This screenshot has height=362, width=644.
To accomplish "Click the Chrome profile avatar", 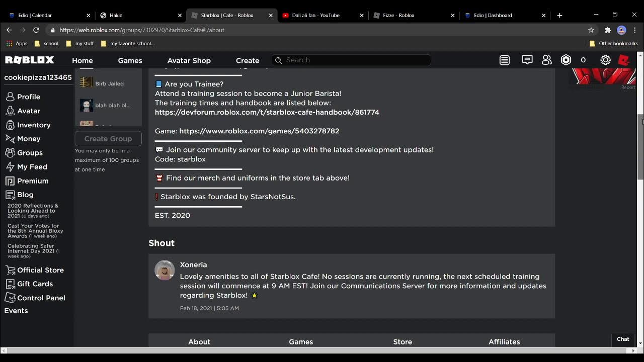I will click(621, 30).
